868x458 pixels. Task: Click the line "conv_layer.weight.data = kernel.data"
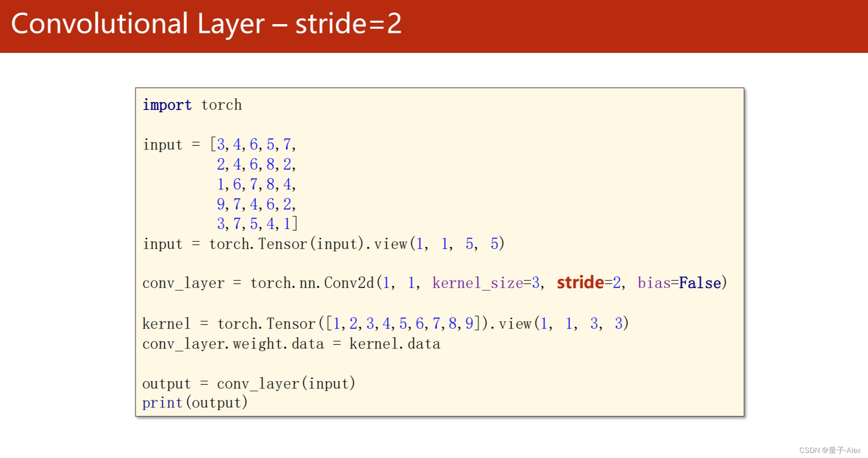291,344
